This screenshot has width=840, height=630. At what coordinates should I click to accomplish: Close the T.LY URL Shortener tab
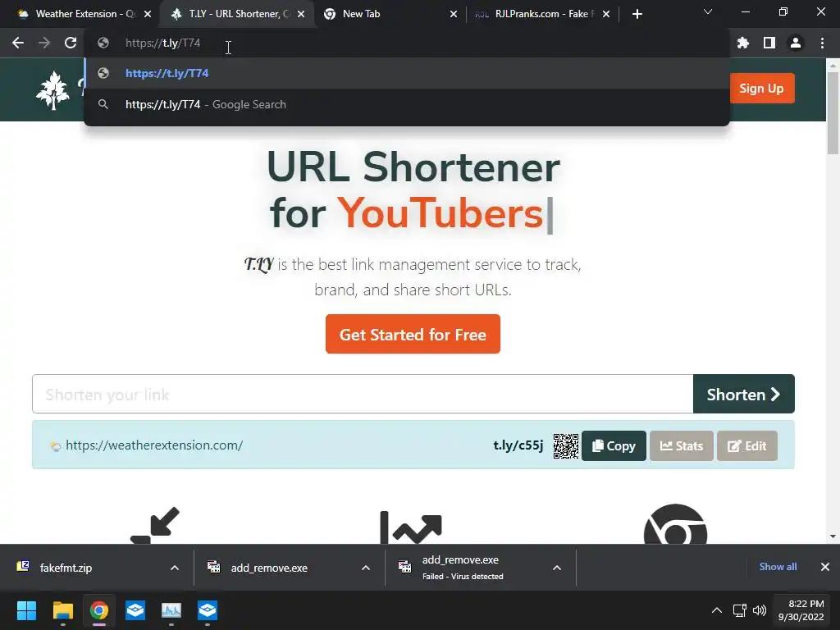coord(301,14)
